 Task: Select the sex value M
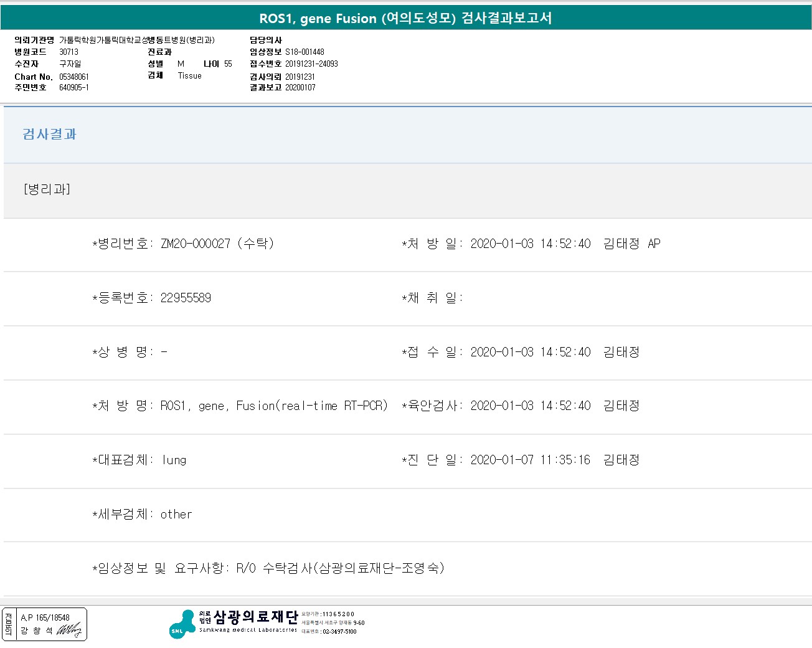coord(181,64)
